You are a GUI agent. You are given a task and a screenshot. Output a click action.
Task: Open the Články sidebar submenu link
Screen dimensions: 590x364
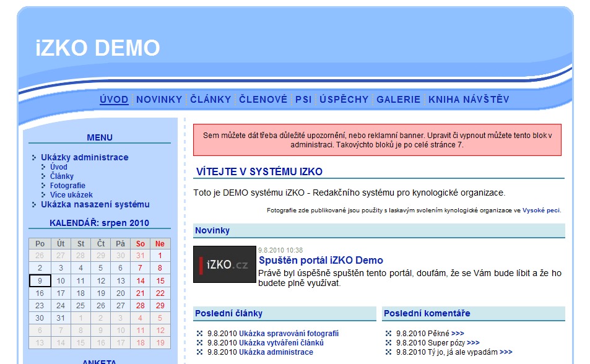[x=62, y=176]
